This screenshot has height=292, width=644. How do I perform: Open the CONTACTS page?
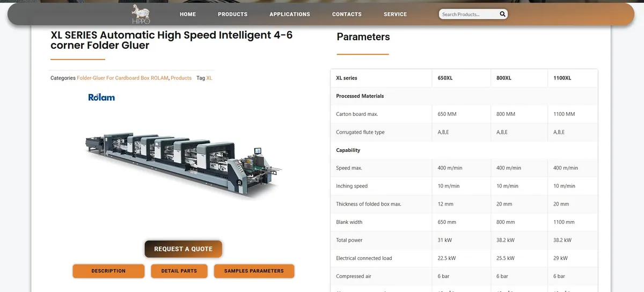pyautogui.click(x=347, y=14)
